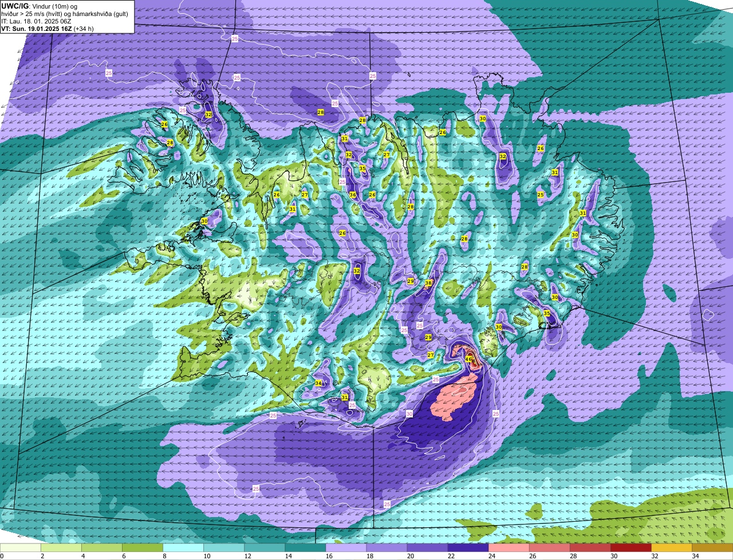The width and height of the screenshot is (733, 560).
Task: Choose the 10–12 m/s turquoise legend swatch
Action: pyautogui.click(x=223, y=548)
